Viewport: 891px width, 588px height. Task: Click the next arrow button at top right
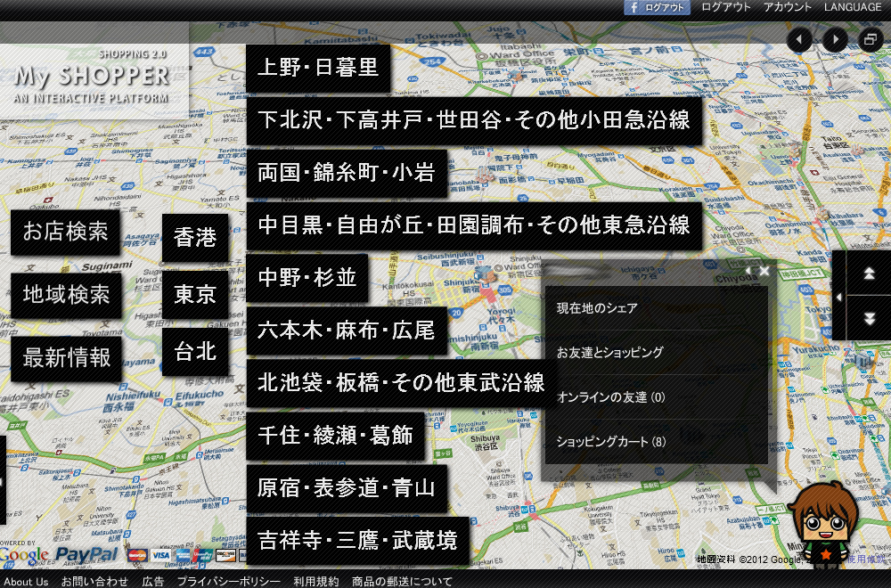pyautogui.click(x=835, y=40)
